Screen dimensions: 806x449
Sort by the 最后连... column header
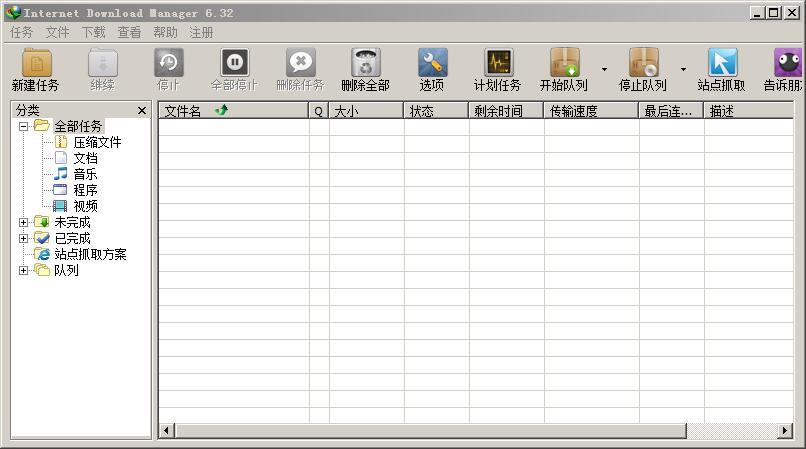(x=671, y=111)
